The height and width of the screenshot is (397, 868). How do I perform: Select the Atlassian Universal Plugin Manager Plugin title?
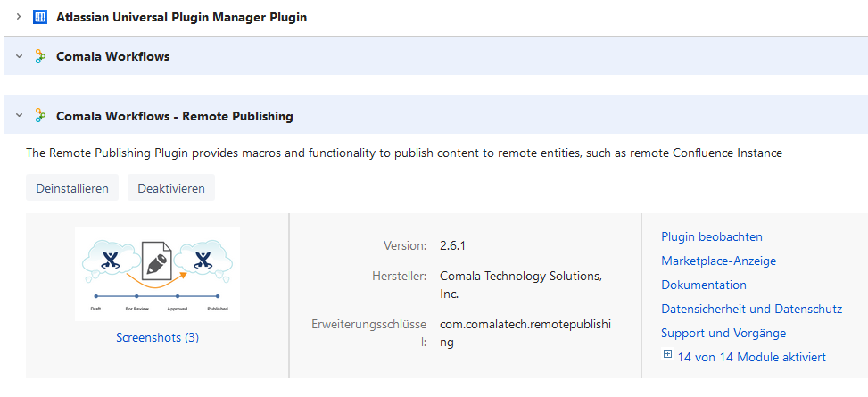pos(182,17)
